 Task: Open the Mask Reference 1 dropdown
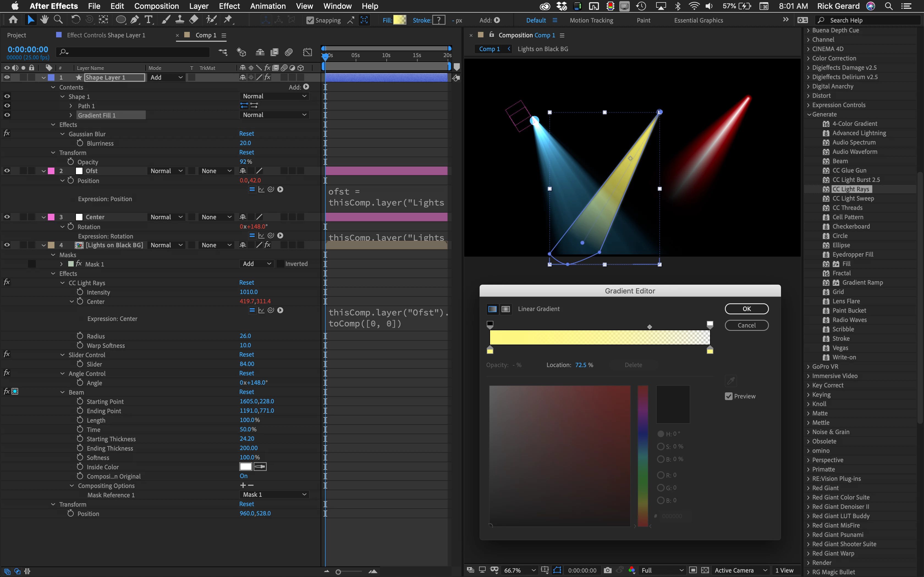click(274, 495)
